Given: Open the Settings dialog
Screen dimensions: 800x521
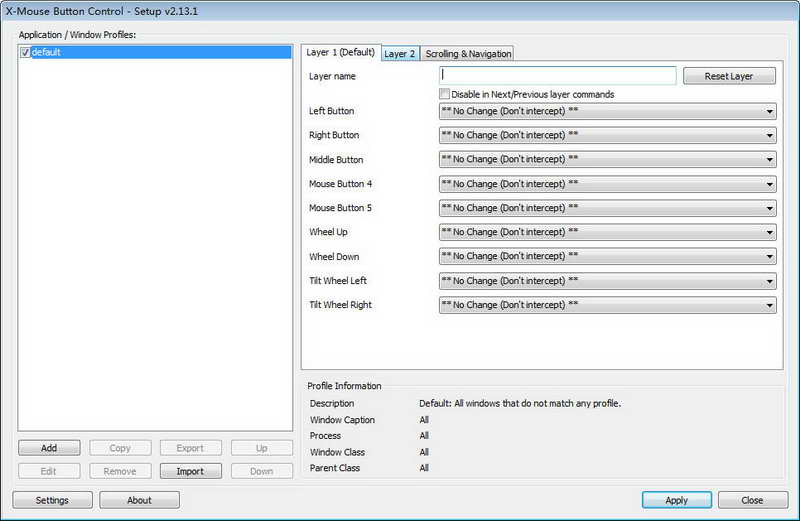Looking at the screenshot, I should [x=52, y=500].
